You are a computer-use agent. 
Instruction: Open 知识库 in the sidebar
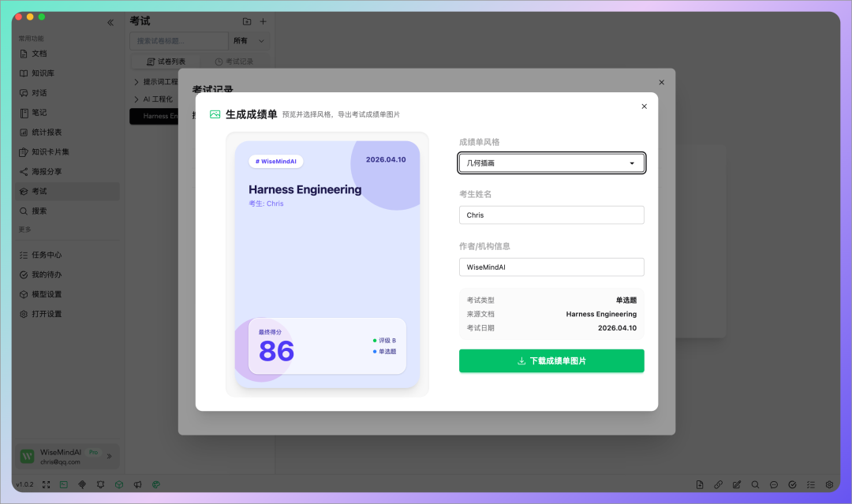(67, 73)
